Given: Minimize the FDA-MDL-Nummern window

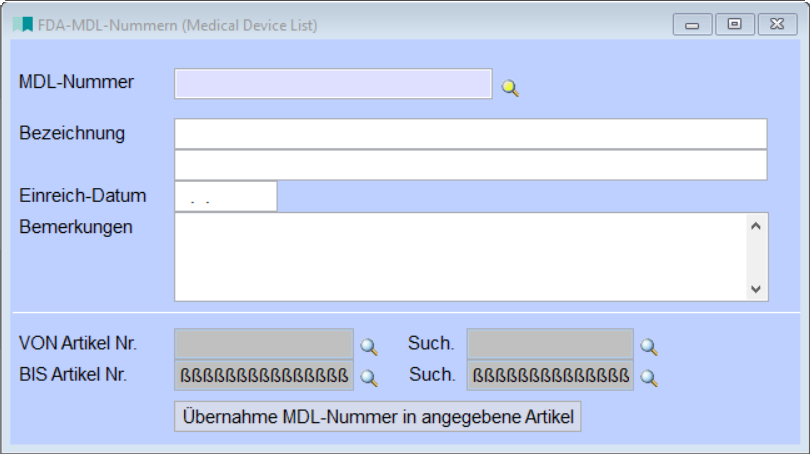Looking at the screenshot, I should 692,24.
